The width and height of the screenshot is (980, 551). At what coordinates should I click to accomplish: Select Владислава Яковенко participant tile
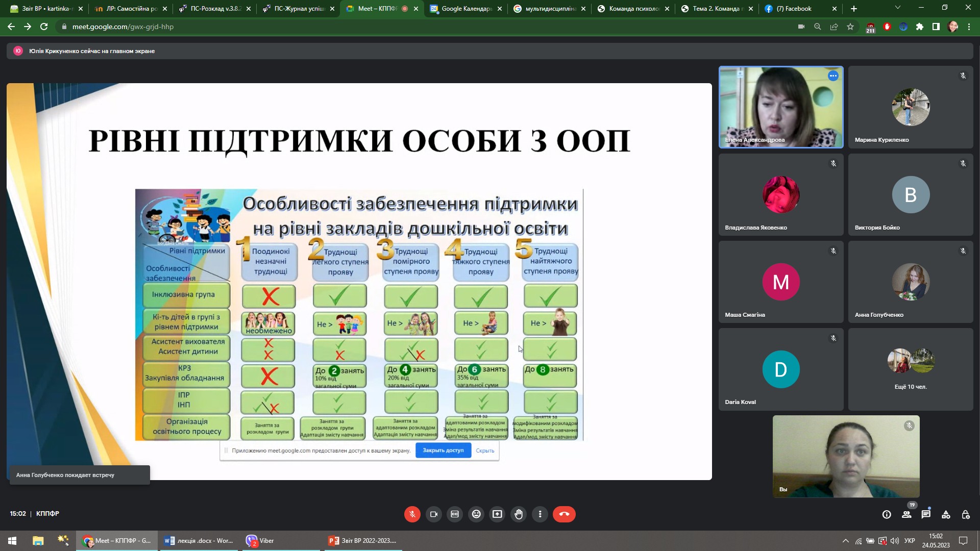coord(781,195)
